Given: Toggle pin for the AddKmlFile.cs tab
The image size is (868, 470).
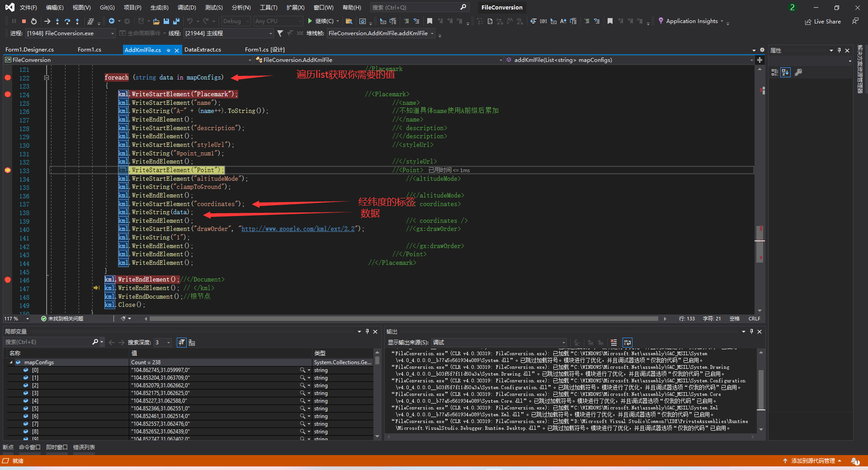Looking at the screenshot, I should coord(168,50).
